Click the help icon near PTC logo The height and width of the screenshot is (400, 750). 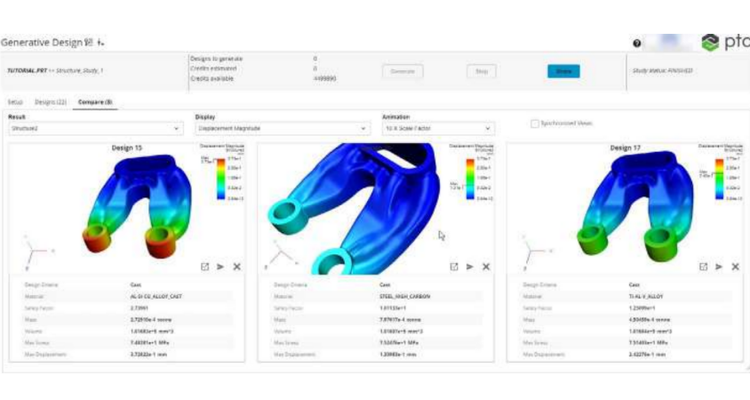(638, 43)
